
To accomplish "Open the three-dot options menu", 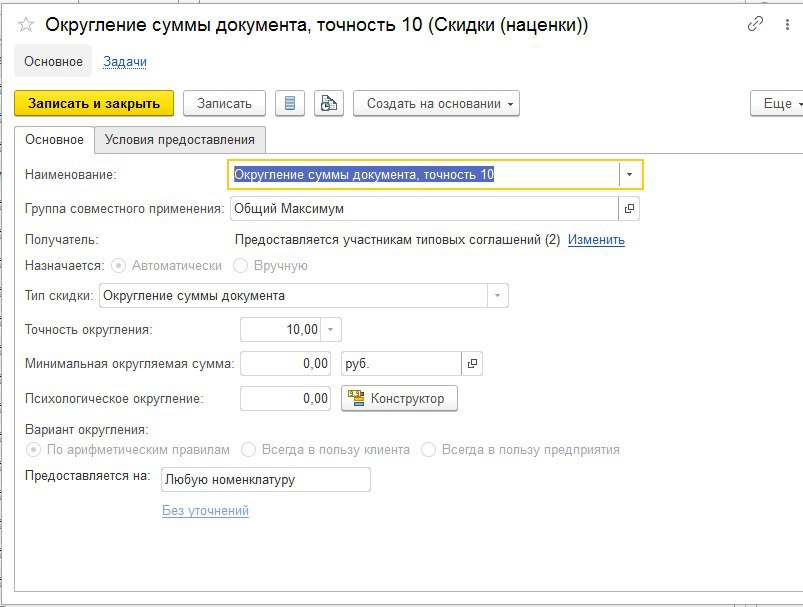I will (x=787, y=25).
